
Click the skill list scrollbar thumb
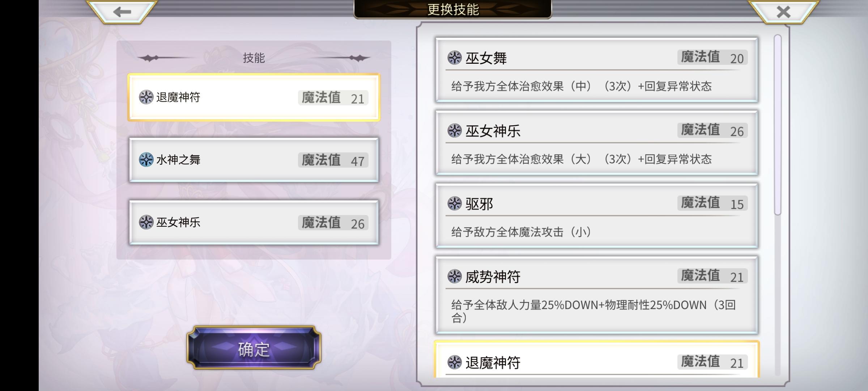[778, 125]
